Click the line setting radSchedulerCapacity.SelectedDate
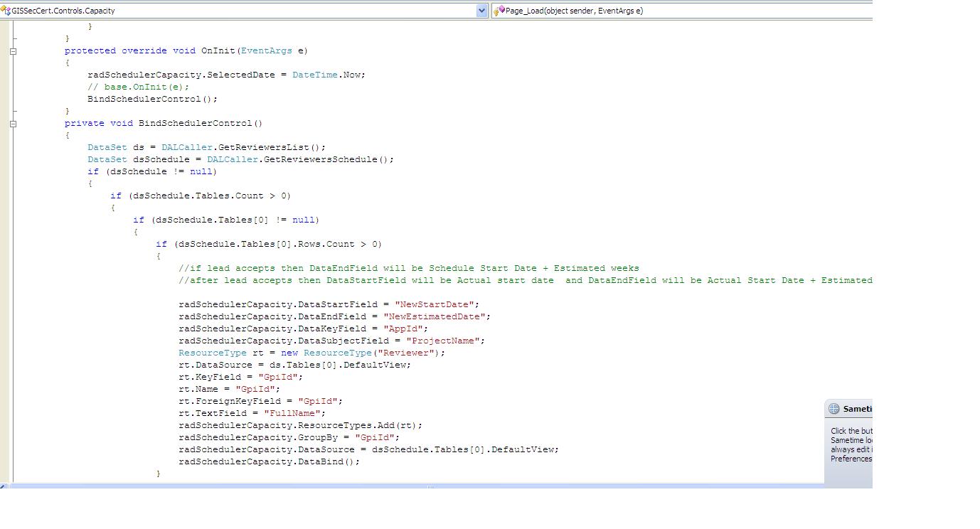The width and height of the screenshot is (980, 529). [226, 75]
